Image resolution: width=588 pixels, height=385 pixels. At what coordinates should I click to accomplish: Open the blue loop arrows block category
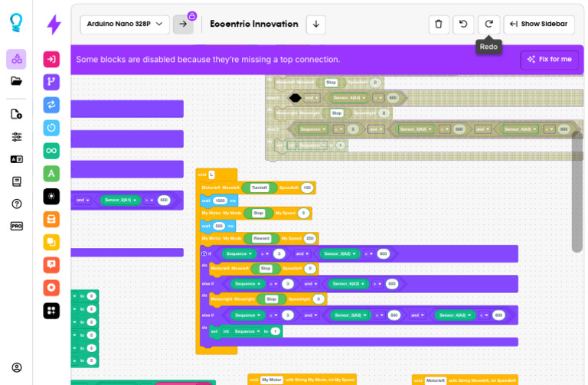pos(51,105)
